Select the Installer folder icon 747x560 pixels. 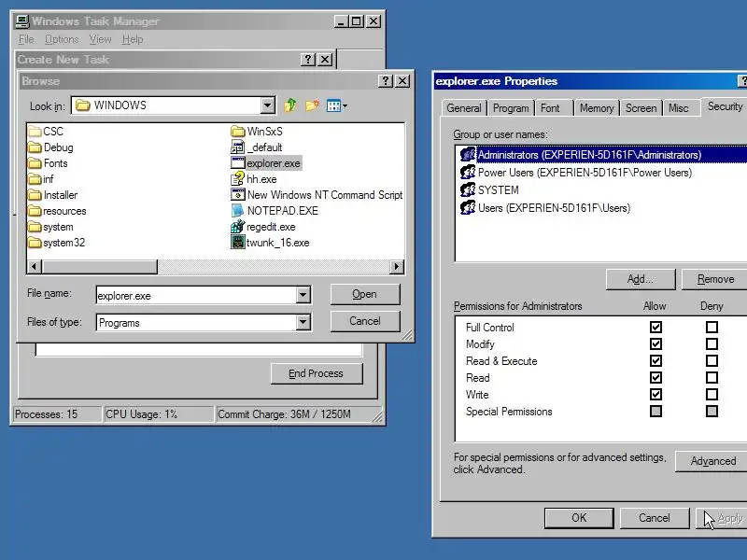pos(35,195)
